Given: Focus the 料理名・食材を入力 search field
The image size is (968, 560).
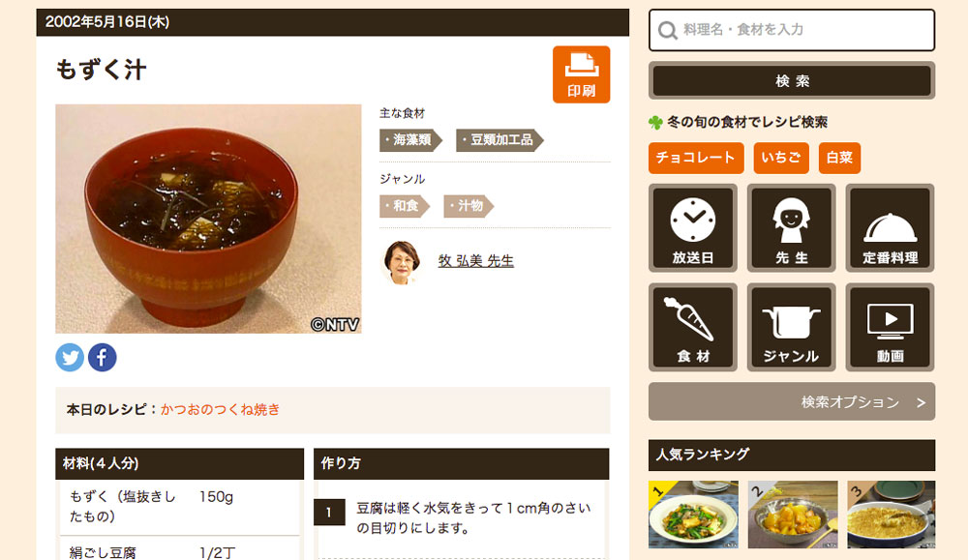Looking at the screenshot, I should tap(792, 30).
